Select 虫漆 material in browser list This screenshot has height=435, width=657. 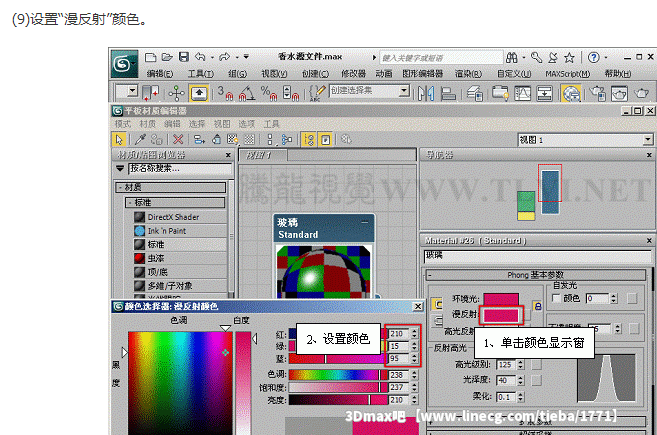tap(180, 258)
